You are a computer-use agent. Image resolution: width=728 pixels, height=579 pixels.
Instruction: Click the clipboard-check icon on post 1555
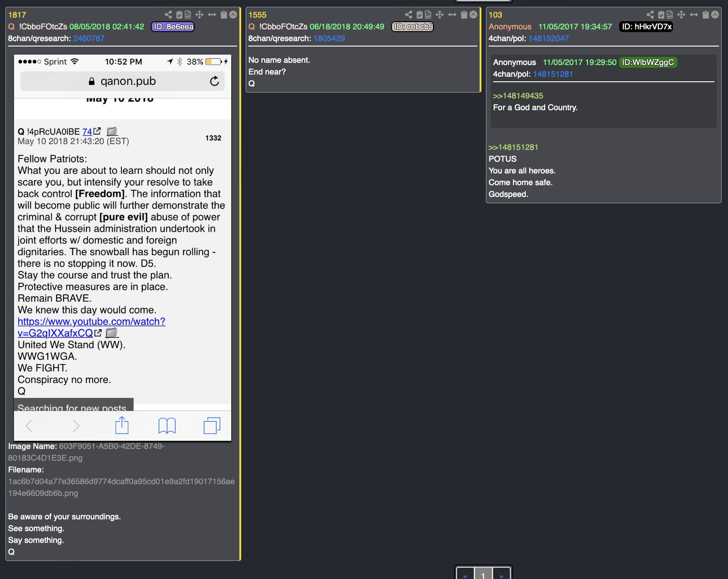pos(420,14)
